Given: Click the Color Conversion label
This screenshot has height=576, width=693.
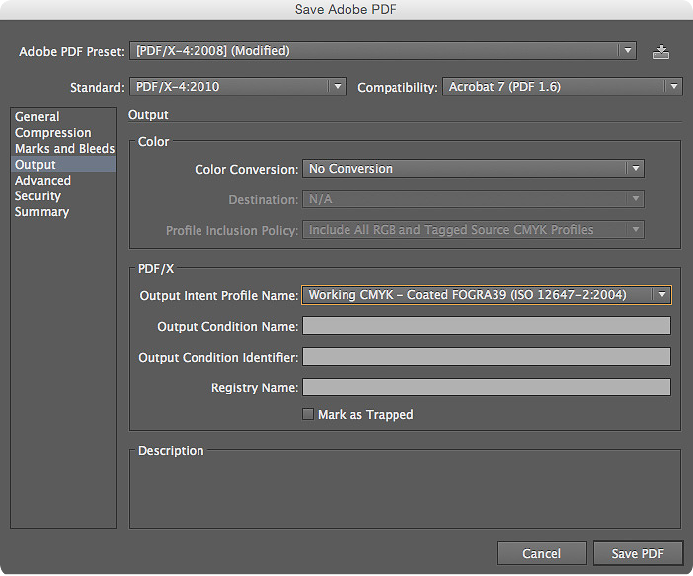Looking at the screenshot, I should pyautogui.click(x=247, y=170).
